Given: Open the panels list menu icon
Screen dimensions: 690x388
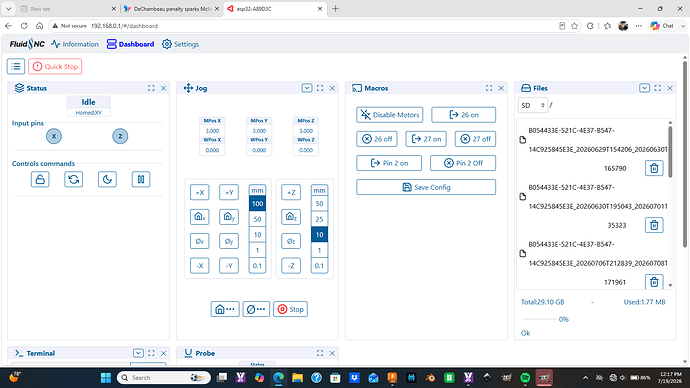Looking at the screenshot, I should click(x=16, y=66).
